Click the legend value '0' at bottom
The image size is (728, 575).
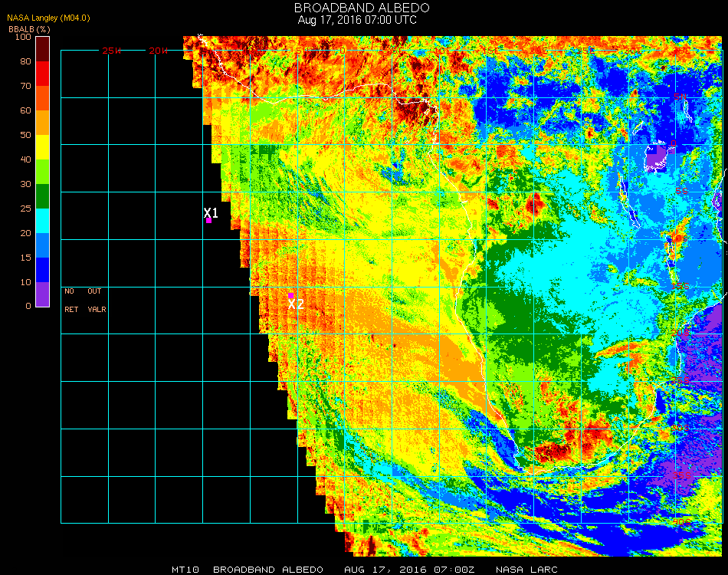click(28, 306)
